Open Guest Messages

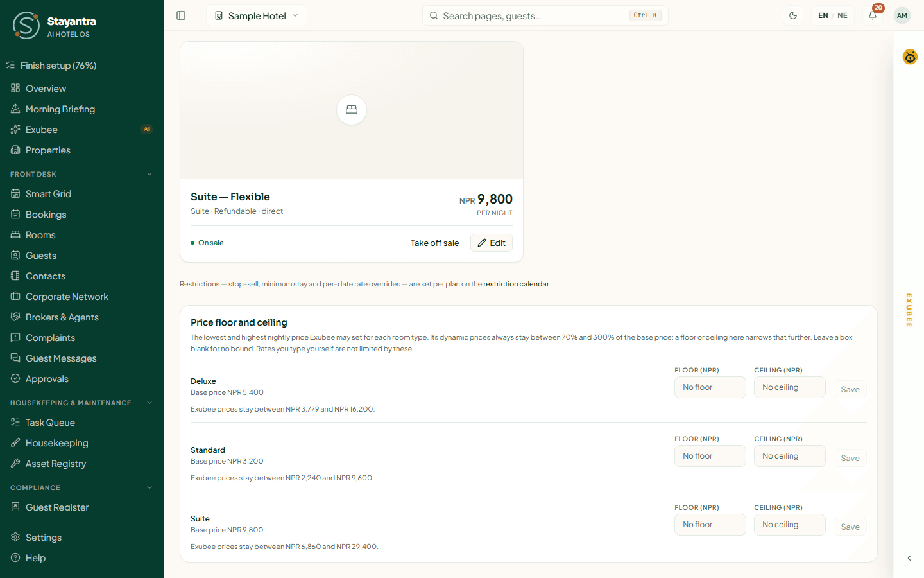point(81,358)
